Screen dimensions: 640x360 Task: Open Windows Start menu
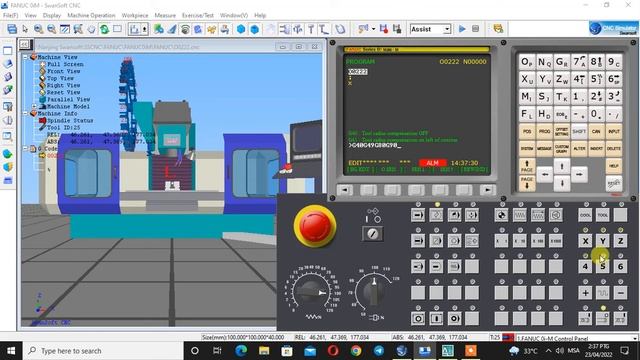pyautogui.click(x=11, y=351)
